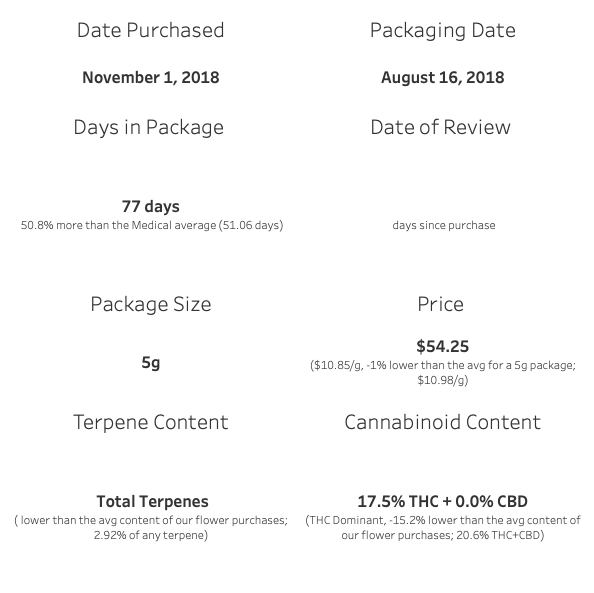Select the 17.5% THC + 0.0% CBD value

(442, 501)
